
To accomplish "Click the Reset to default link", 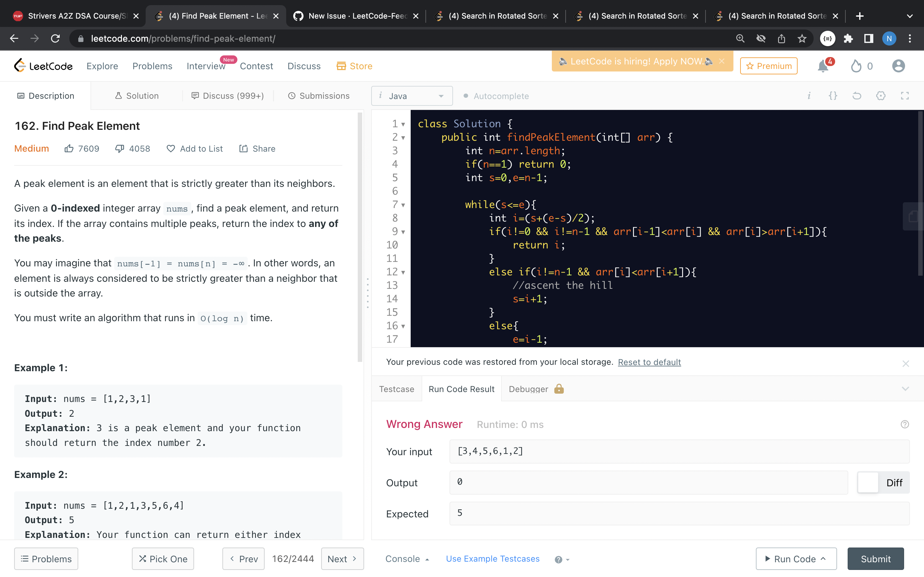I will (649, 362).
